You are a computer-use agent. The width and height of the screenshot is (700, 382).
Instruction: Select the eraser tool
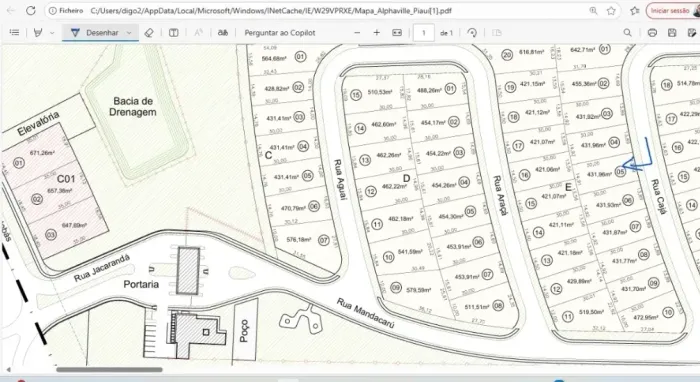pyautogui.click(x=149, y=33)
